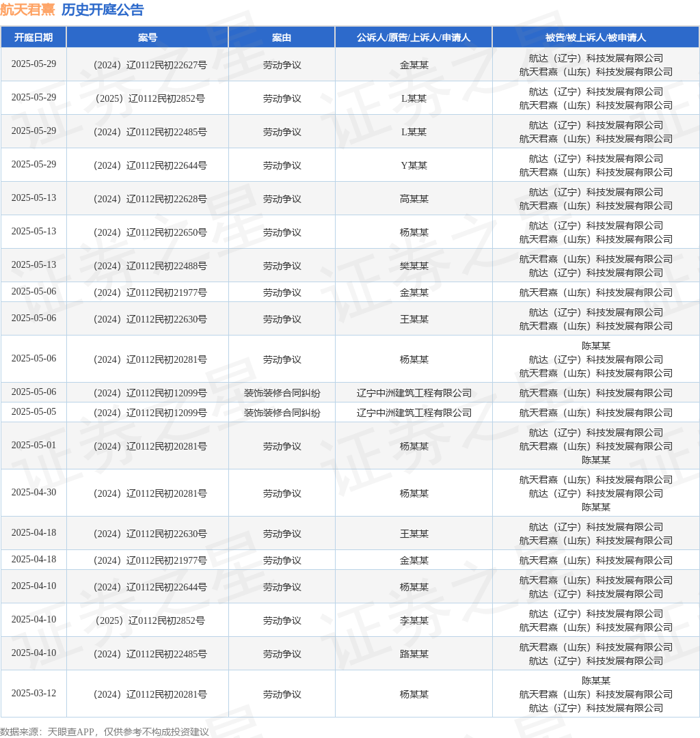Click 装饰装修合同纠纷 in the 2025-05-05 row
This screenshot has width=700, height=738.
(x=282, y=413)
